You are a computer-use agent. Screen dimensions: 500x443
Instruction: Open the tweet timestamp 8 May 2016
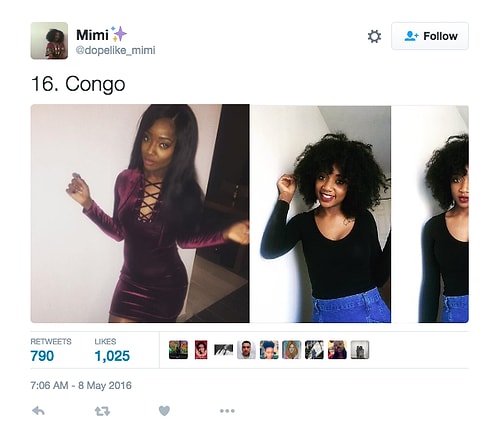pos(81,386)
